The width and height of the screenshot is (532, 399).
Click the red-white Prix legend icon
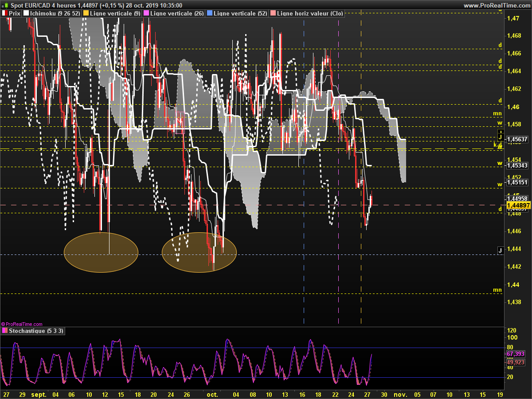coord(5,13)
